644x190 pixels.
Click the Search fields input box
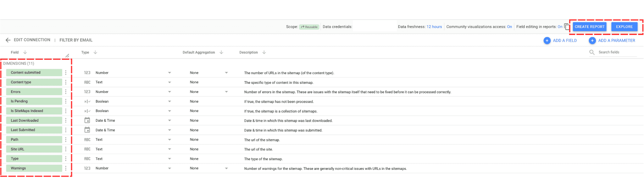point(617,52)
